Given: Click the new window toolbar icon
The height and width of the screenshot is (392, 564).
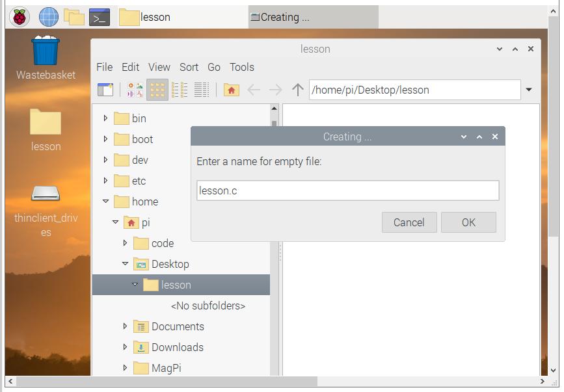Looking at the screenshot, I should pos(105,90).
